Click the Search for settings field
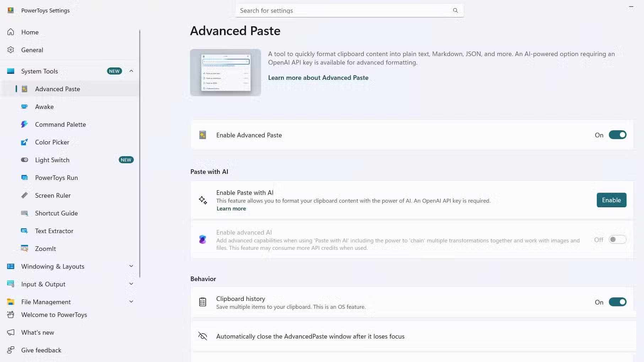 click(x=350, y=11)
